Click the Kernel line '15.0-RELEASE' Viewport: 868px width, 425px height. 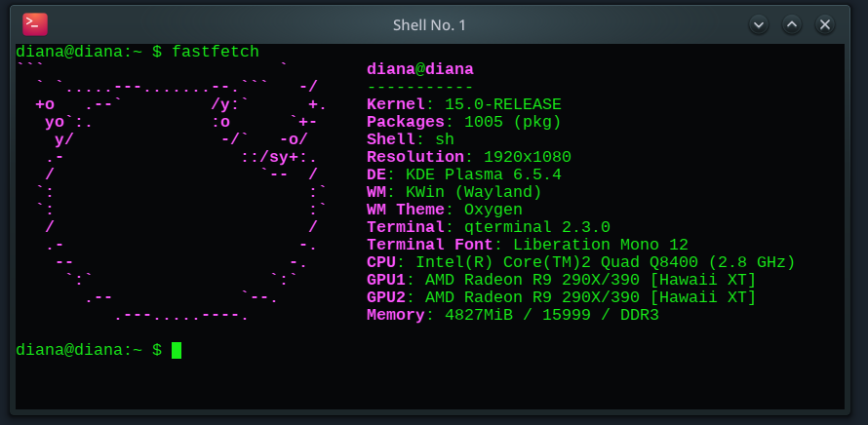click(503, 104)
